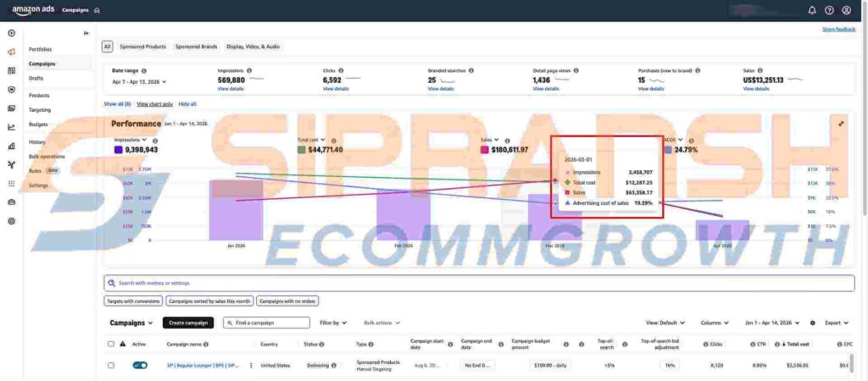Open the line chart insights icon in left rail
This screenshot has height=381, width=868.
coord(12,127)
